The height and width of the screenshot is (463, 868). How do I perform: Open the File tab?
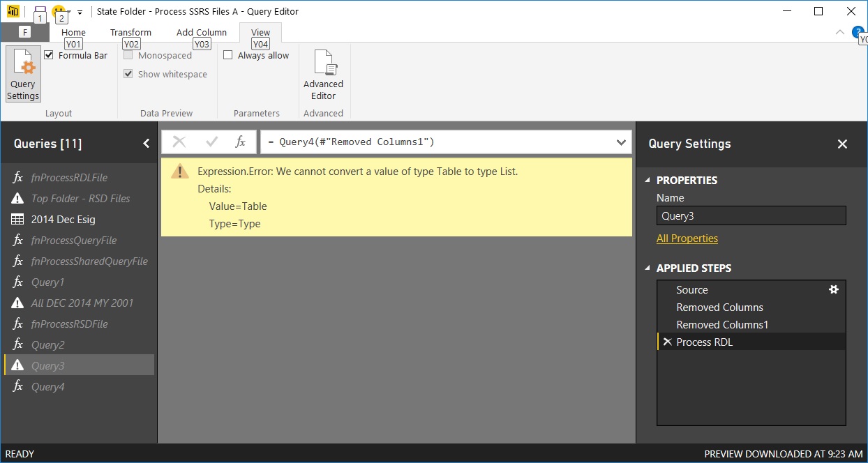(24, 32)
